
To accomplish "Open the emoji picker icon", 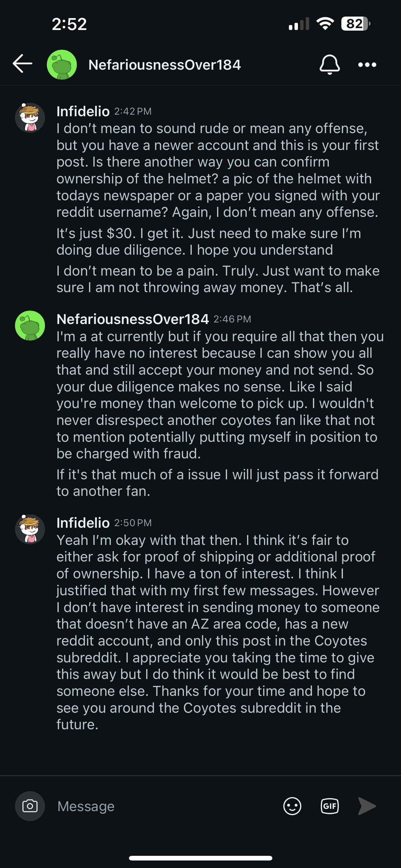I will click(292, 806).
